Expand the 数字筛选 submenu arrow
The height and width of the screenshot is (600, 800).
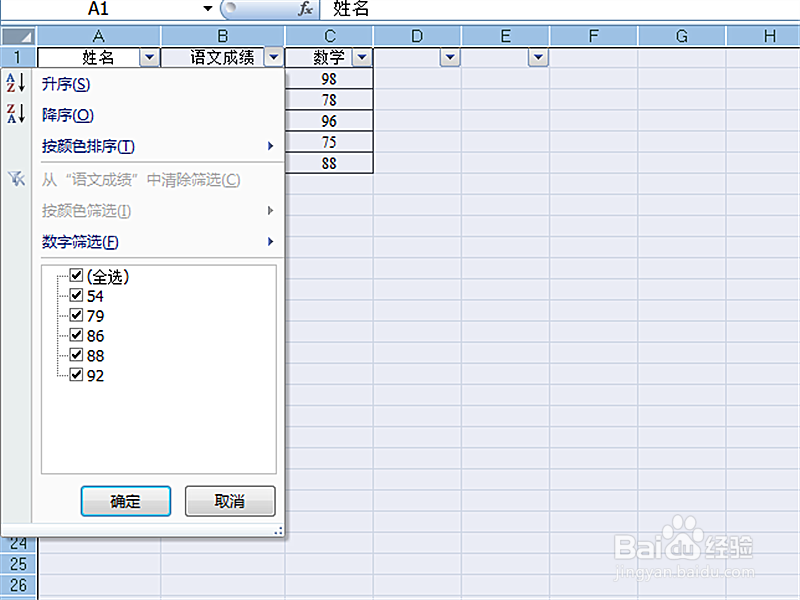[x=270, y=241]
